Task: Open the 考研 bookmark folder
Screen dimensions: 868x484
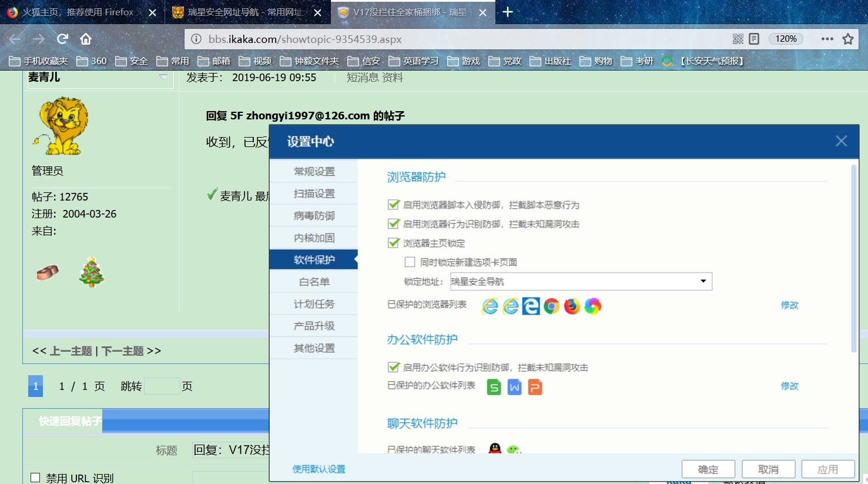Action: coord(637,61)
